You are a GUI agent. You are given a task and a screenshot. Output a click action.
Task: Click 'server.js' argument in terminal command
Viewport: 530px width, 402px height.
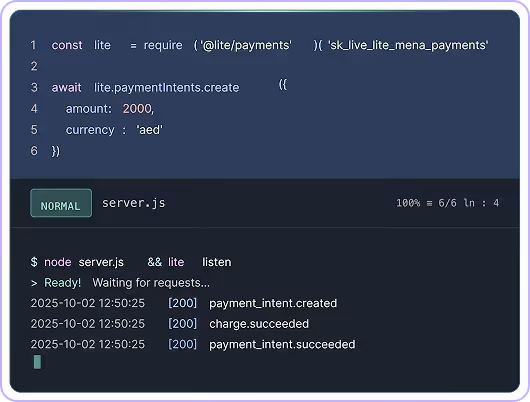pos(101,262)
